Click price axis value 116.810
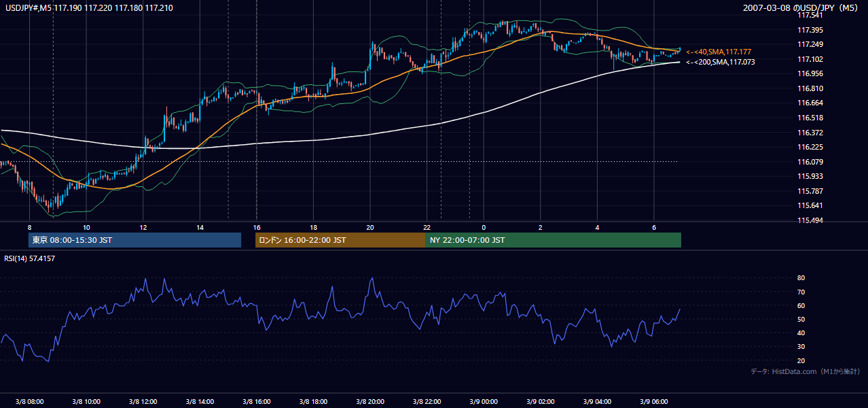 click(x=810, y=88)
